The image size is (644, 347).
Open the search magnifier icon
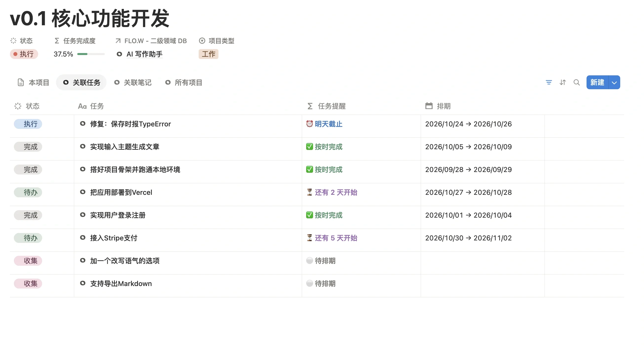coord(576,82)
